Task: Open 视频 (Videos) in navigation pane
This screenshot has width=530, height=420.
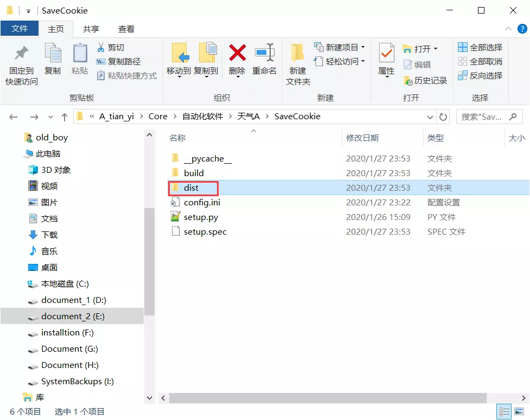Action: point(43,186)
